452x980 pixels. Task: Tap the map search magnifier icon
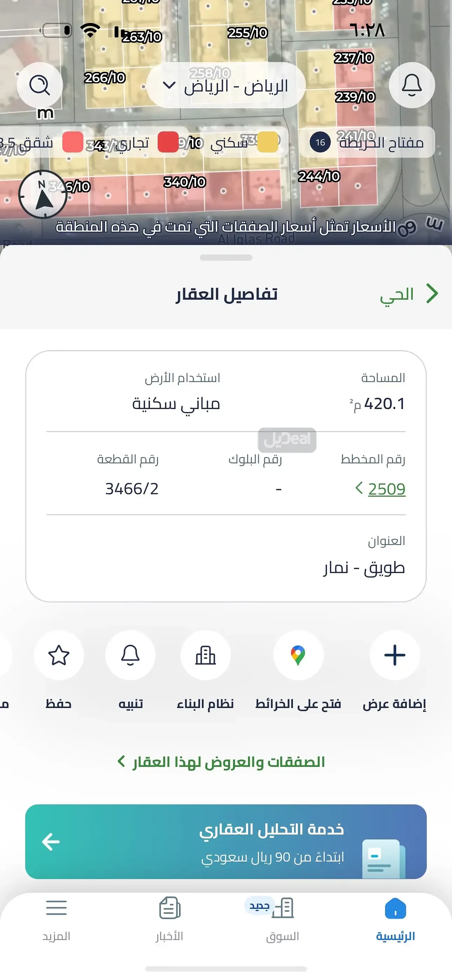tap(40, 85)
